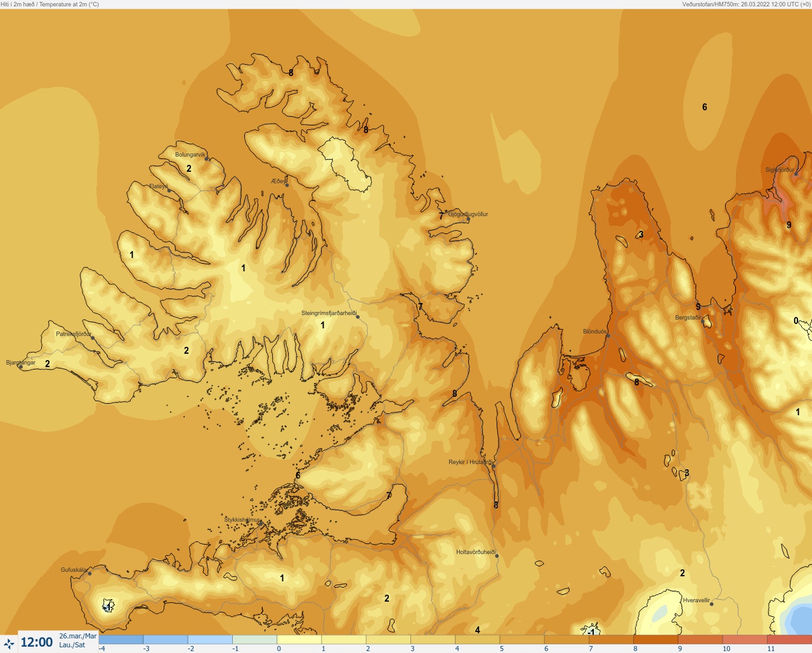The image size is (812, 653).
Task: Select the Siglufjörður station label
Action: tap(780, 170)
